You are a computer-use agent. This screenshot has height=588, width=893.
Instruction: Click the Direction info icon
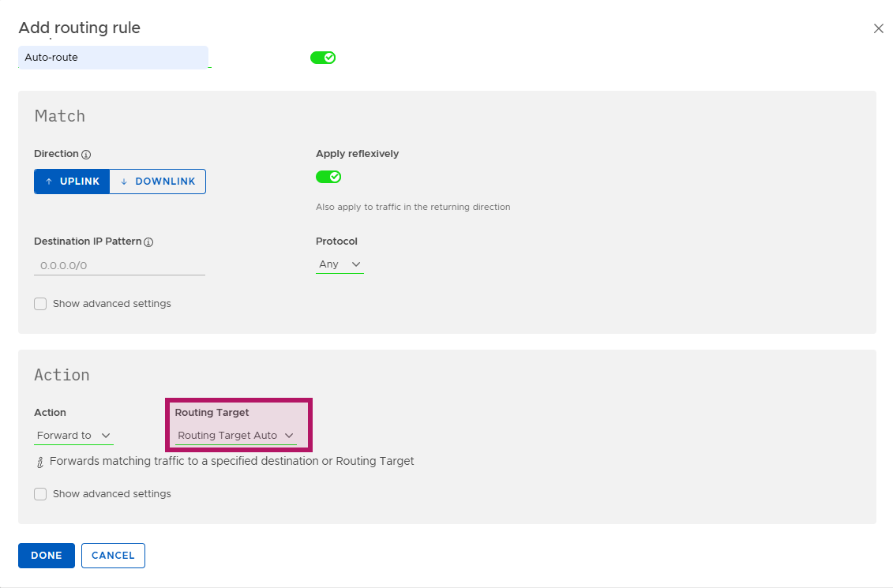(86, 154)
